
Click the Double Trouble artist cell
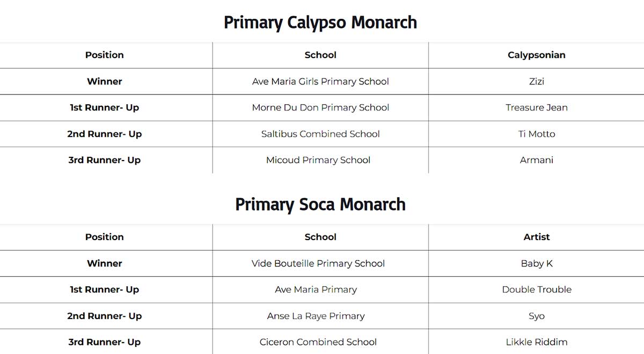click(536, 290)
